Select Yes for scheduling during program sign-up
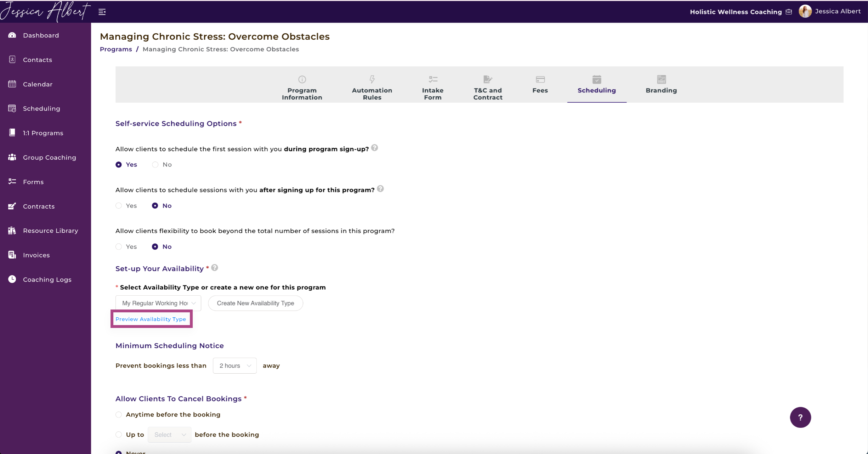This screenshot has height=454, width=868. 119,165
